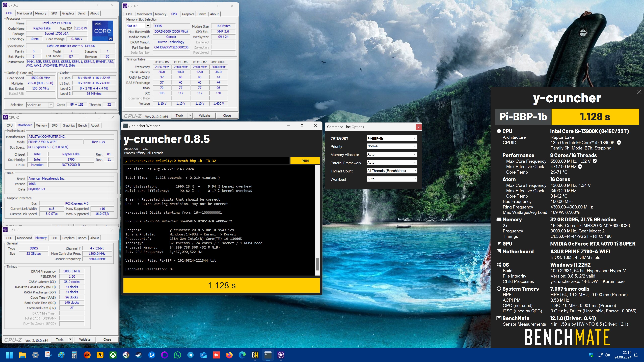
Task: Open Windows Security tray shield icon
Action: point(591,355)
